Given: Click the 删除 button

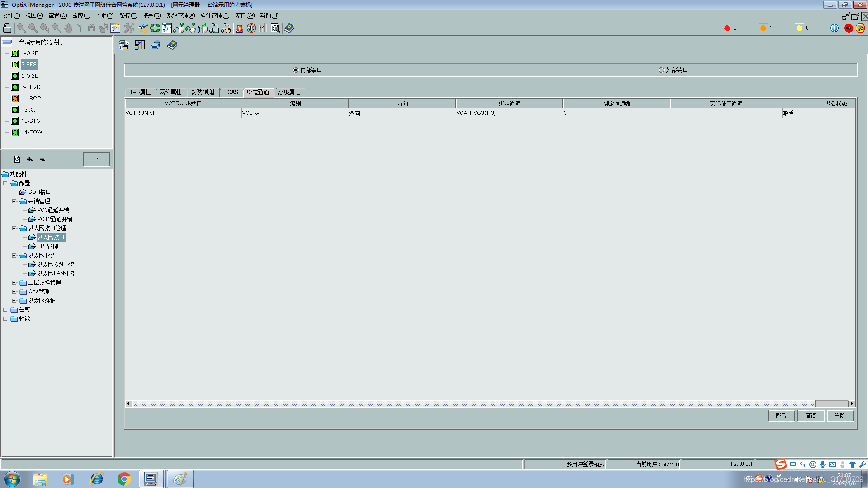Looking at the screenshot, I should click(x=840, y=416).
